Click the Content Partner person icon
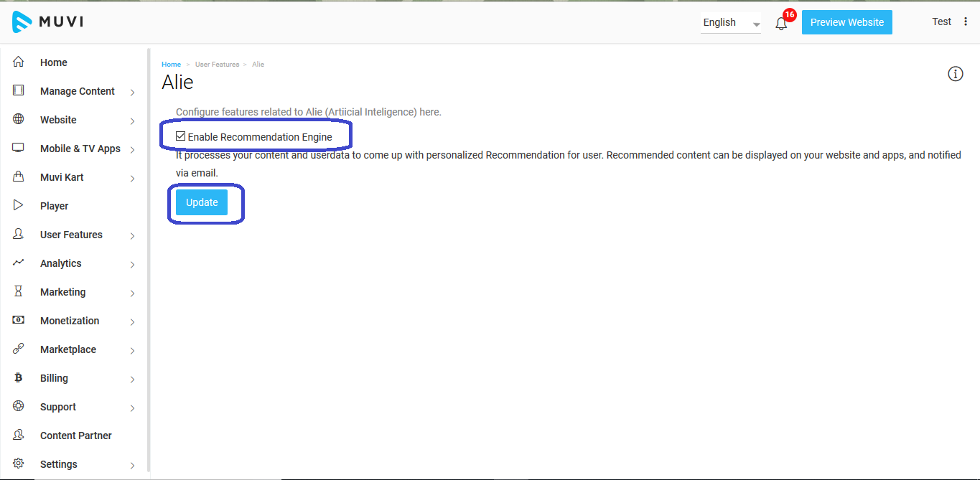 (19, 435)
